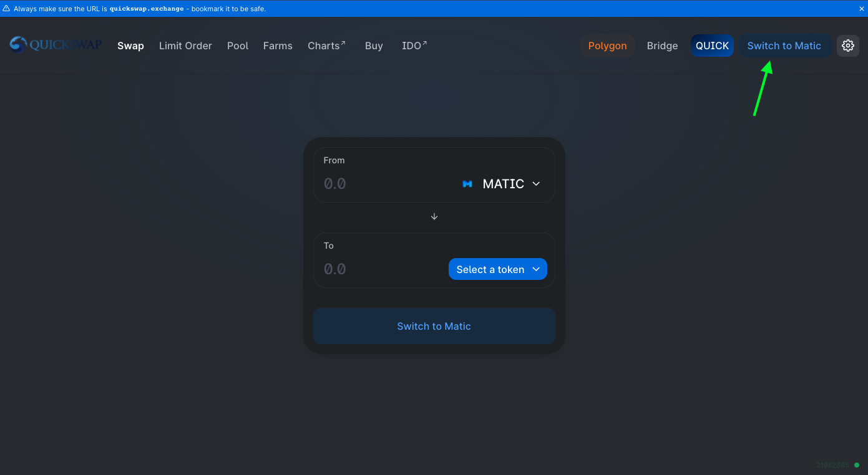Image resolution: width=868 pixels, height=475 pixels.
Task: Click the QuickSwap logo
Action: point(56,45)
